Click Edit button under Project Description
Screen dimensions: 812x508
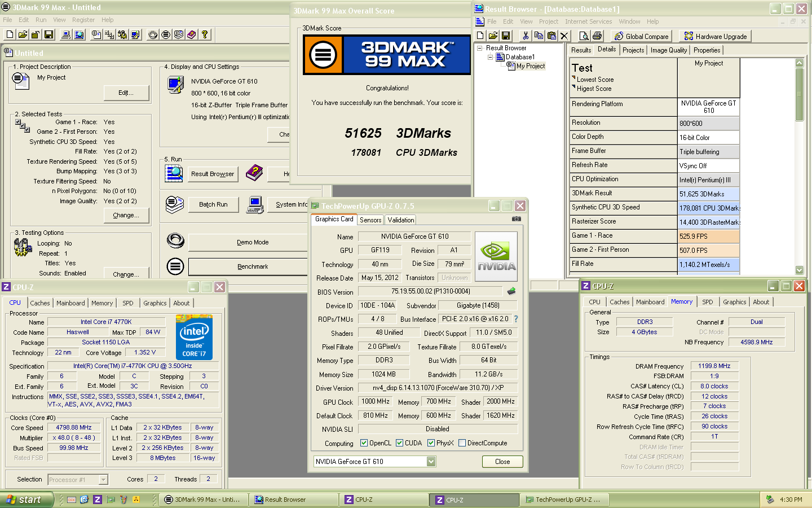pos(126,93)
